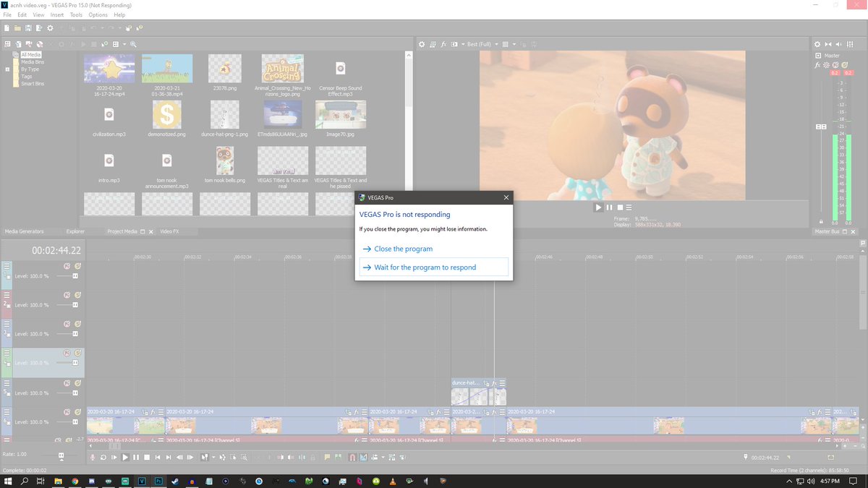Toggle snapping magnet icon in transport toolbar
This screenshot has height=488, width=868.
pos(352,458)
